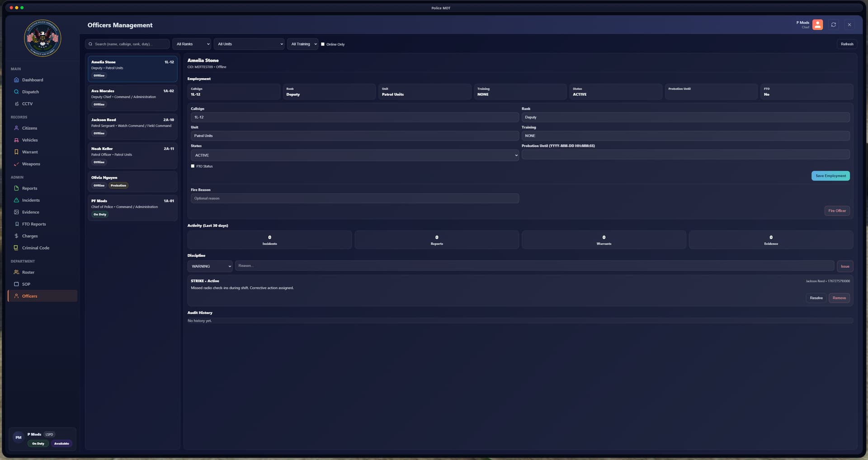
Task: Click the Rank input containing Deputy
Action: click(x=686, y=117)
